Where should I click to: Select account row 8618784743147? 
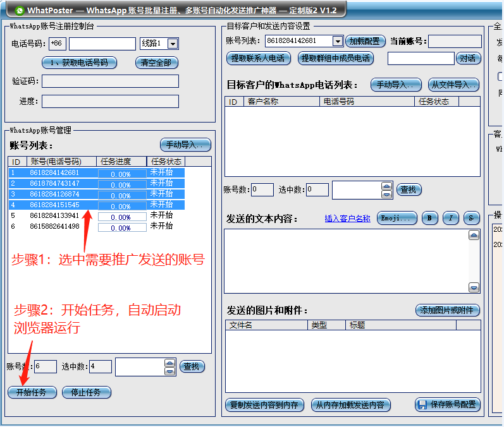(x=97, y=183)
